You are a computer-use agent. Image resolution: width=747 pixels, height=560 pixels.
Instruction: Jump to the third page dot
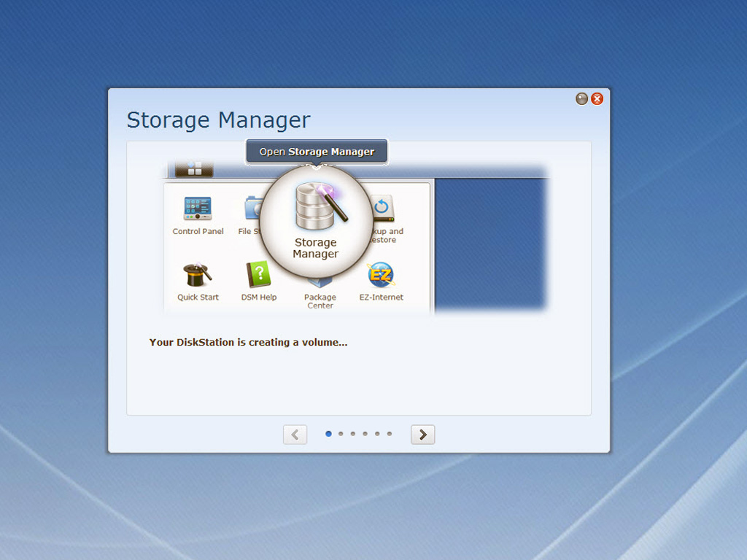[353, 434]
